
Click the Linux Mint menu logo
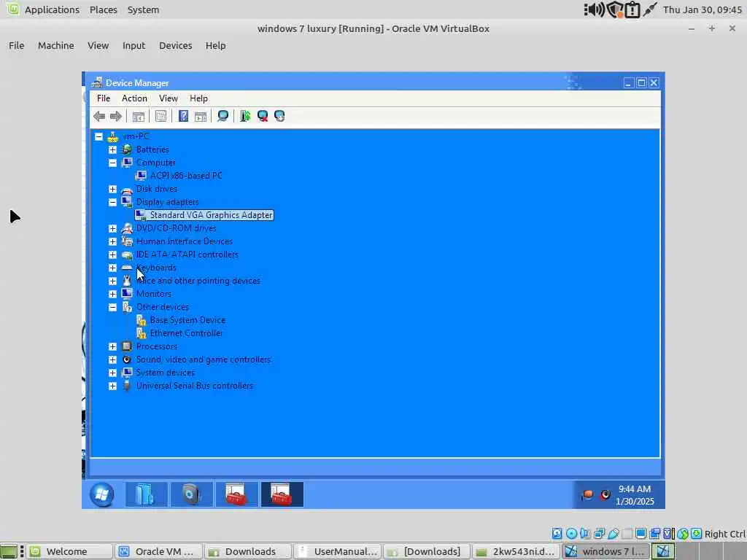[x=13, y=9]
